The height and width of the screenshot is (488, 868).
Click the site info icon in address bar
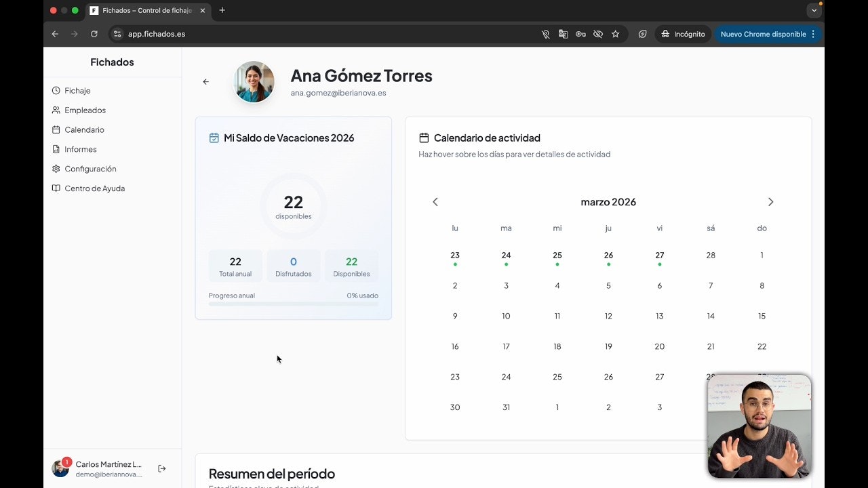point(117,34)
